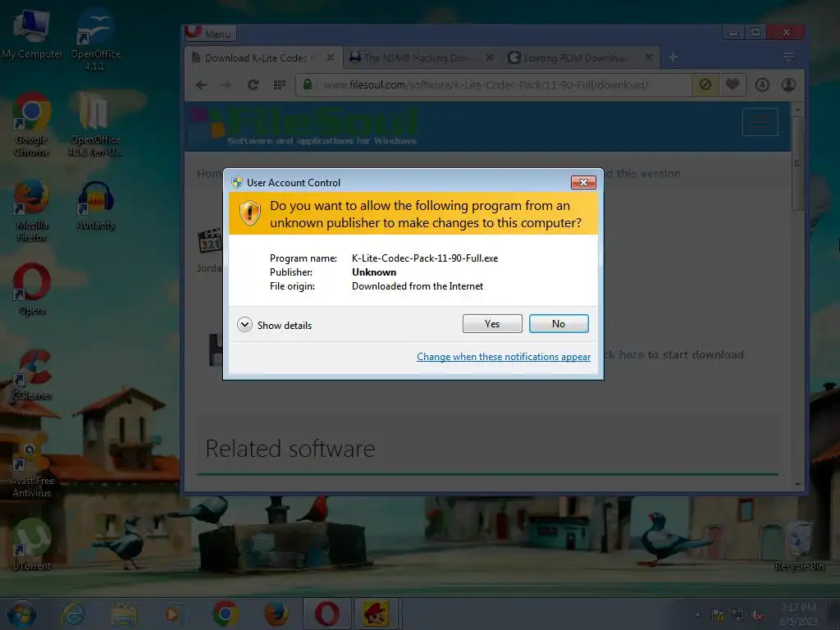Image resolution: width=840 pixels, height=630 pixels.
Task: Click the ad blocker icon in address bar
Action: pos(705,84)
